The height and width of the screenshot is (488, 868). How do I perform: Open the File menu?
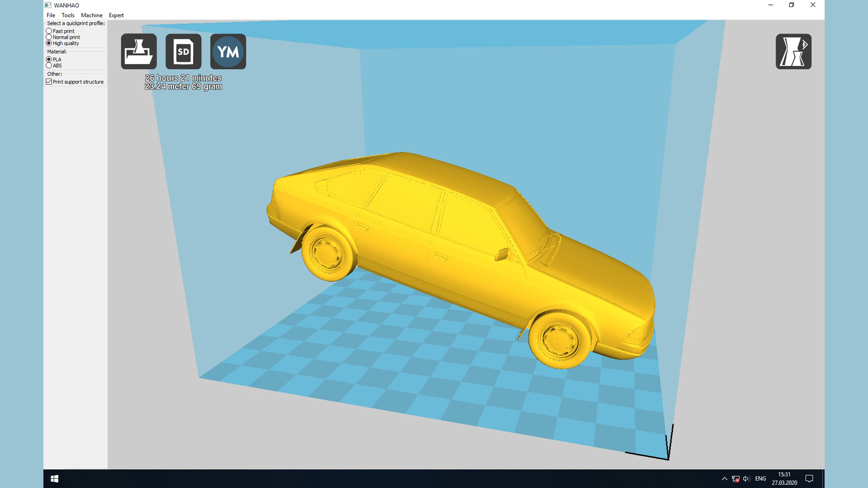[51, 15]
